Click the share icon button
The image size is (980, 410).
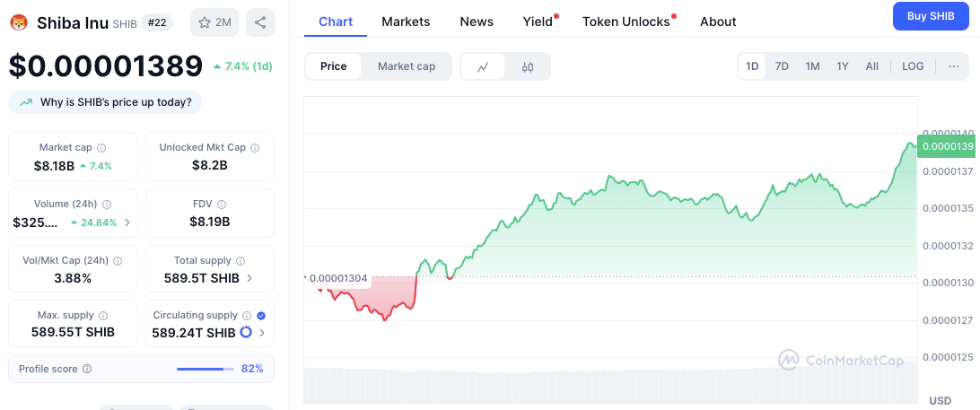coord(259,22)
